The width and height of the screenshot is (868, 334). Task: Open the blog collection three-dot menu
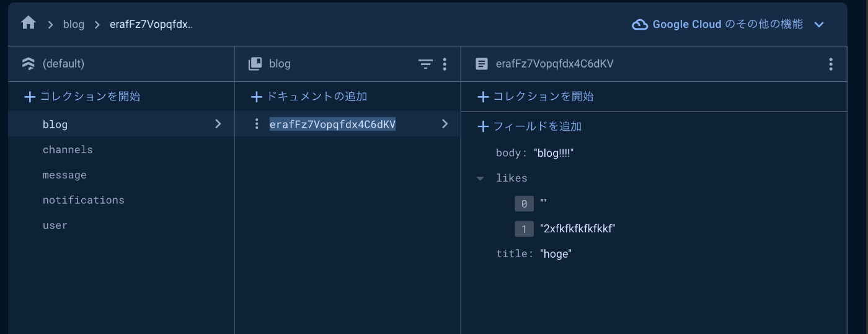(444, 64)
